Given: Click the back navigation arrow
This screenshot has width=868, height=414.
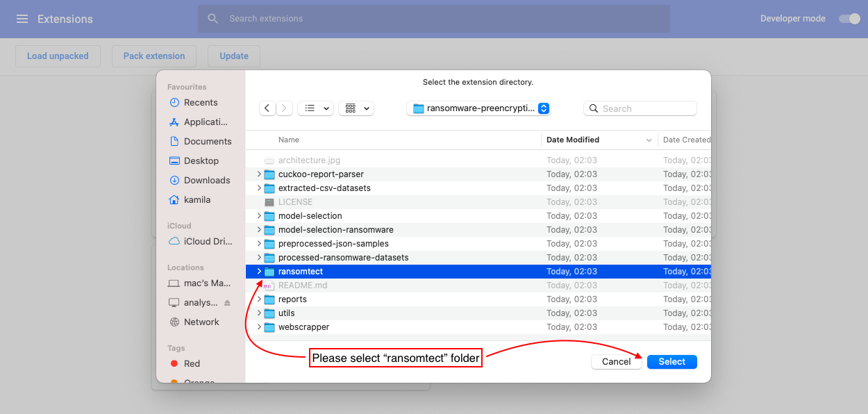Looking at the screenshot, I should tap(267, 108).
